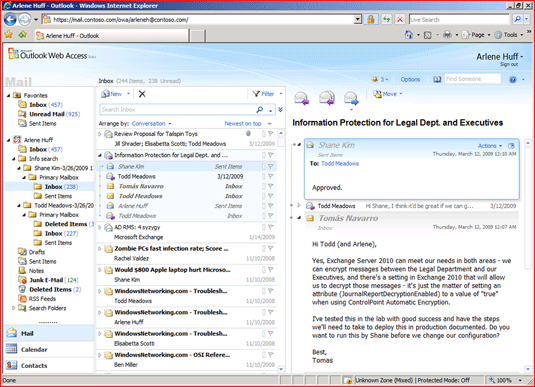Click the browser Stop icon
This screenshot has width=535, height=387.
click(400, 19)
